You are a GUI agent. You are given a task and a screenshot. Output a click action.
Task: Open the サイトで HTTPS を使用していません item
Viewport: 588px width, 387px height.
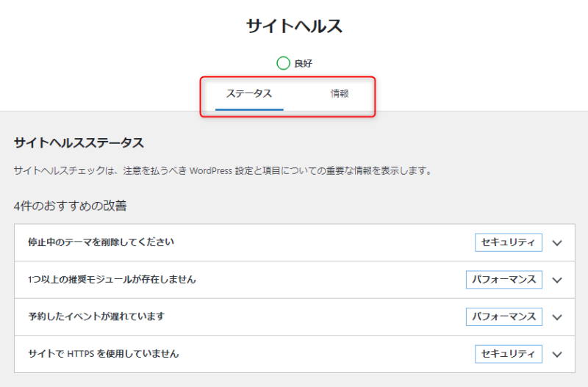103,354
